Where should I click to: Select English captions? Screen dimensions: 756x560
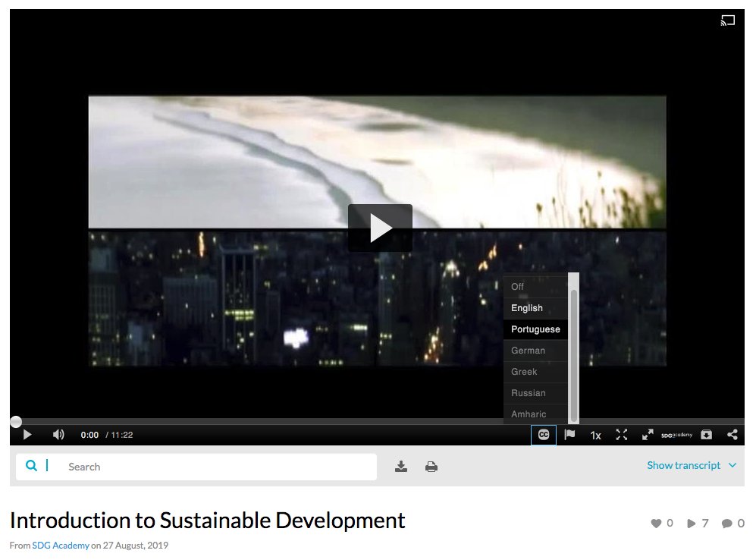[x=535, y=308]
